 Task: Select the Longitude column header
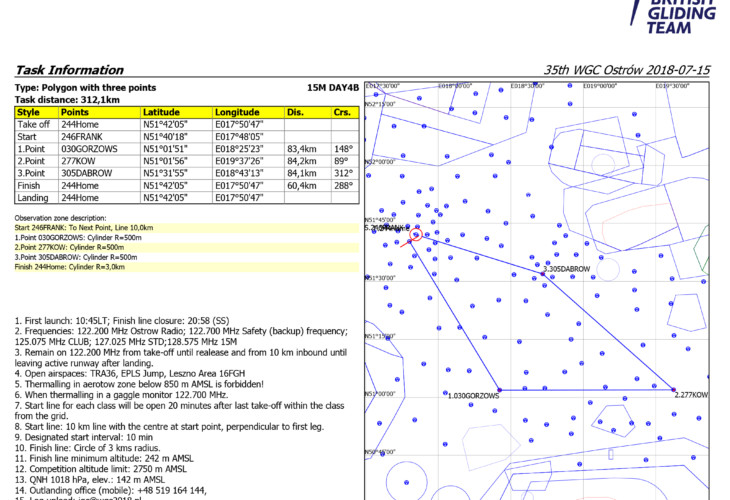[x=247, y=113]
